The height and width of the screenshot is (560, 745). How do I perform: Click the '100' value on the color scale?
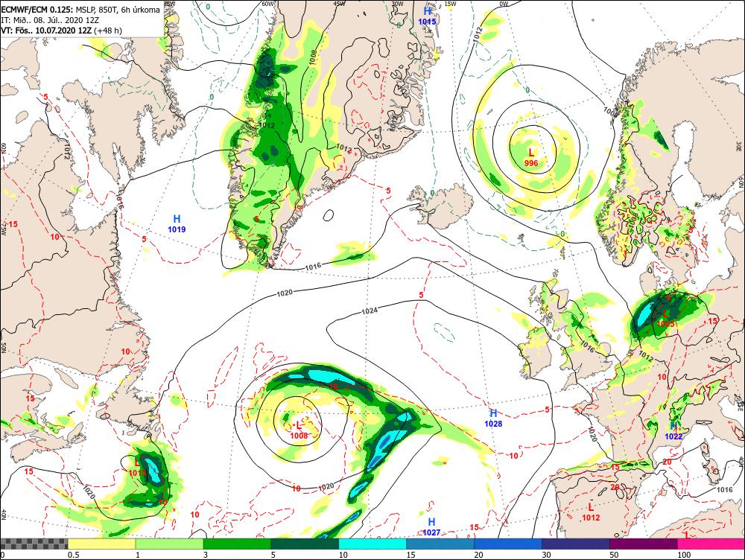point(684,555)
